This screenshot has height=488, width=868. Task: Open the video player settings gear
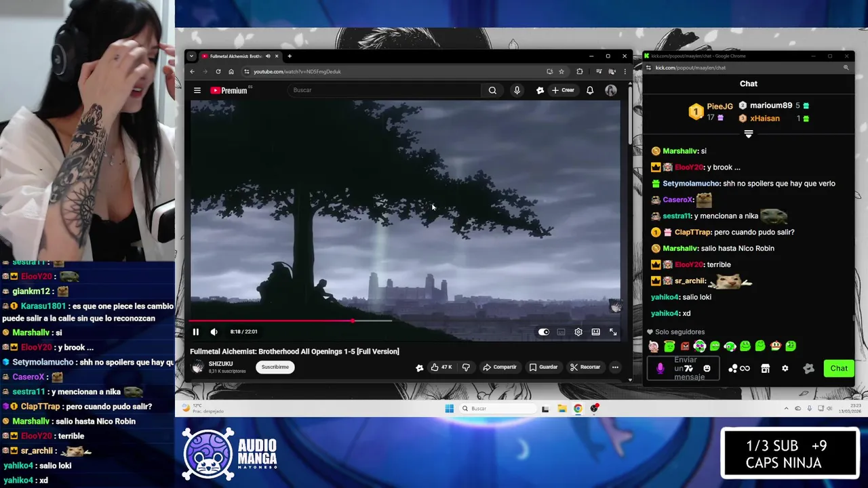[578, 332]
